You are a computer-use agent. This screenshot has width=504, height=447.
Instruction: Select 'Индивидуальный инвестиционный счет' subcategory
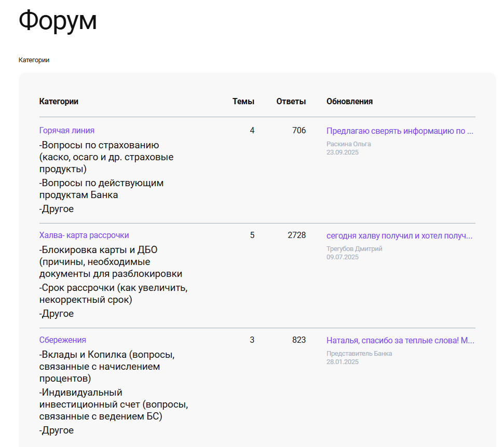pos(113,404)
